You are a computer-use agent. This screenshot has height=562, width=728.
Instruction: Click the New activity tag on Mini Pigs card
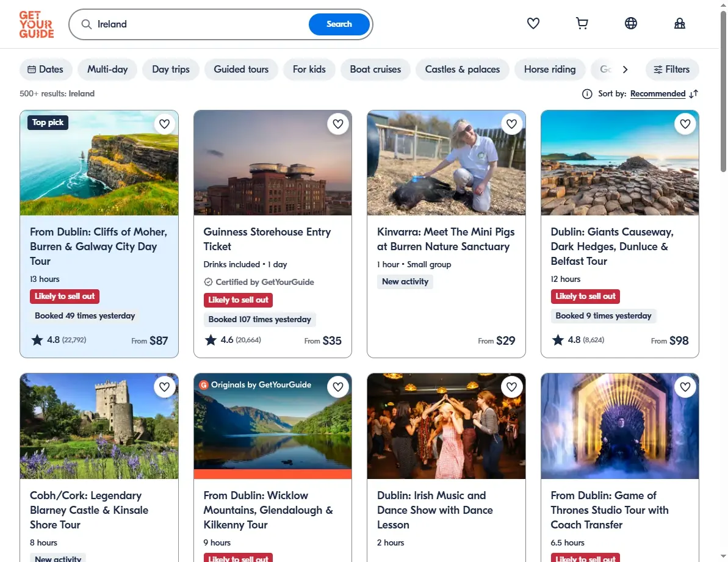click(x=405, y=282)
